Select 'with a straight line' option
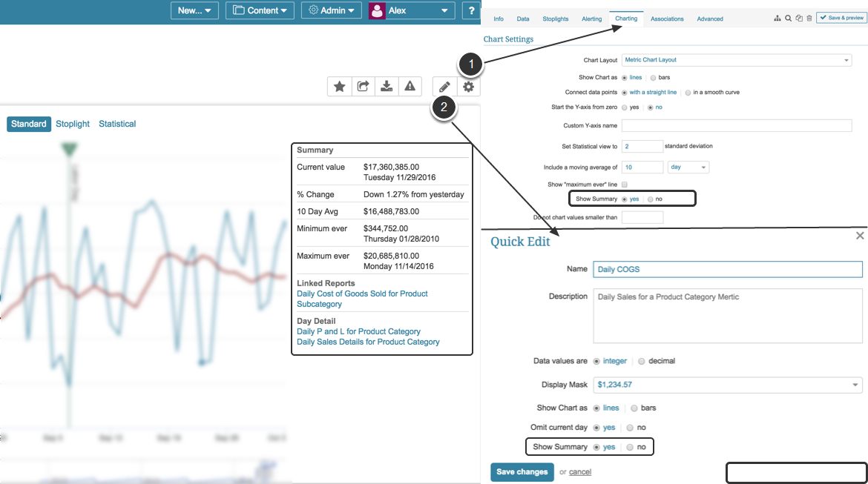This screenshot has height=484, width=868. pyautogui.click(x=625, y=93)
